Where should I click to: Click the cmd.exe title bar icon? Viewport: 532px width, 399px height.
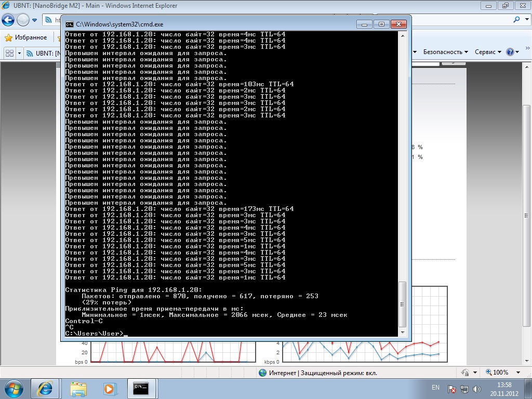point(70,24)
